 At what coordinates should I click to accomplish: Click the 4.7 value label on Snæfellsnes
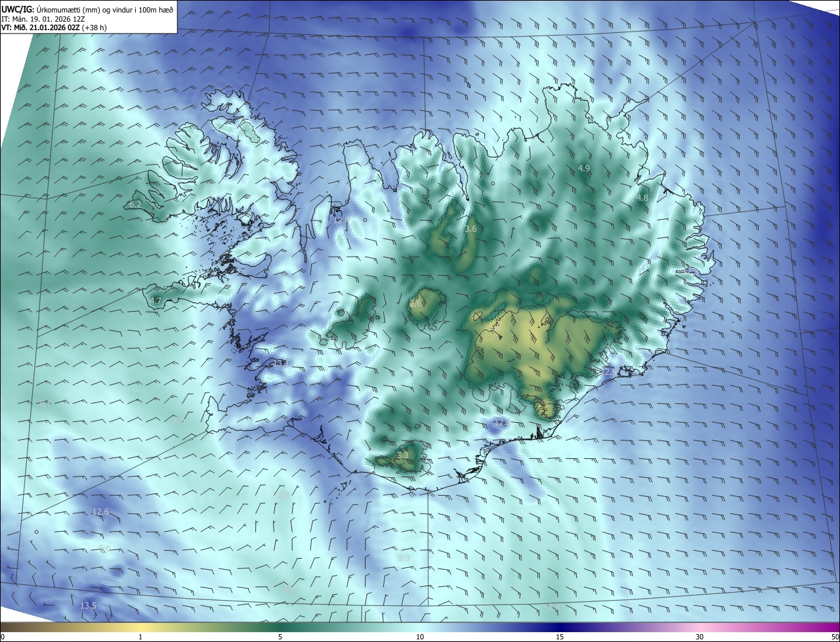(156, 301)
